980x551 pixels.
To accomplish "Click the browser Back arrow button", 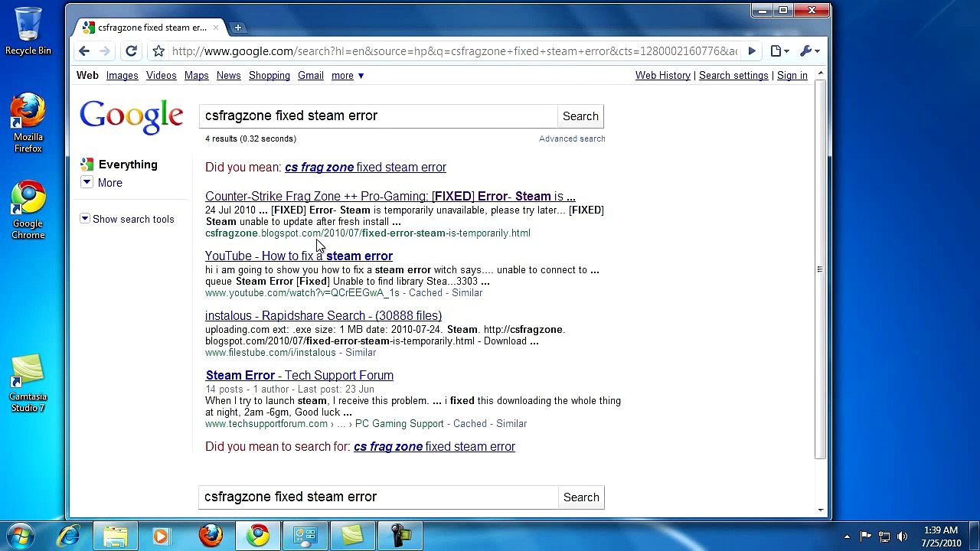I will [x=84, y=51].
